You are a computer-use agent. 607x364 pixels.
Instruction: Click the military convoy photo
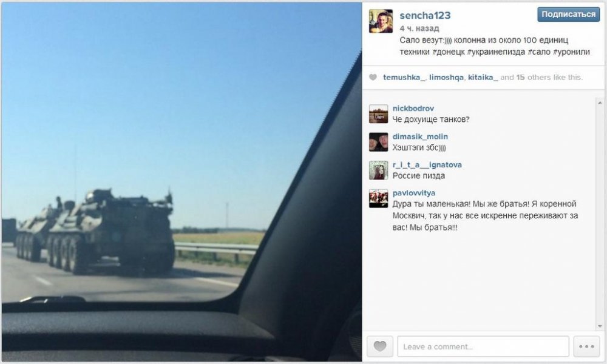point(181,182)
